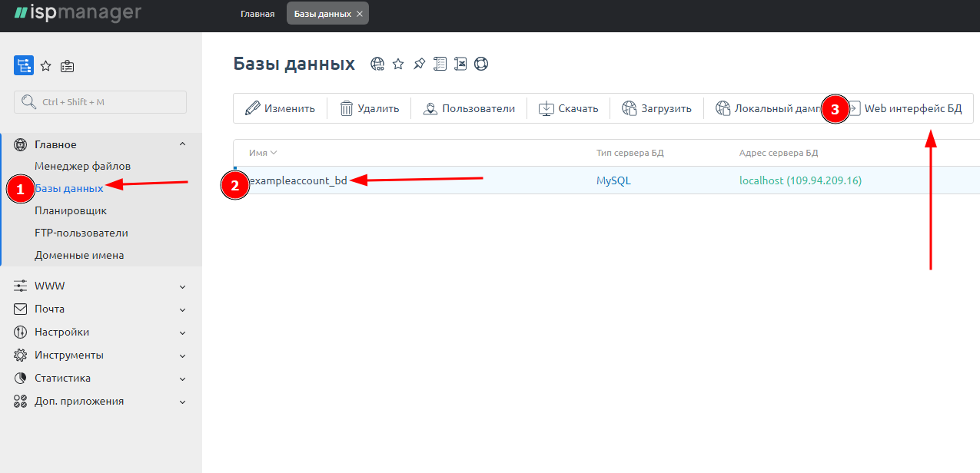The image size is (980, 473).
Task: Click Удалить trash can button
Action: coord(370,108)
